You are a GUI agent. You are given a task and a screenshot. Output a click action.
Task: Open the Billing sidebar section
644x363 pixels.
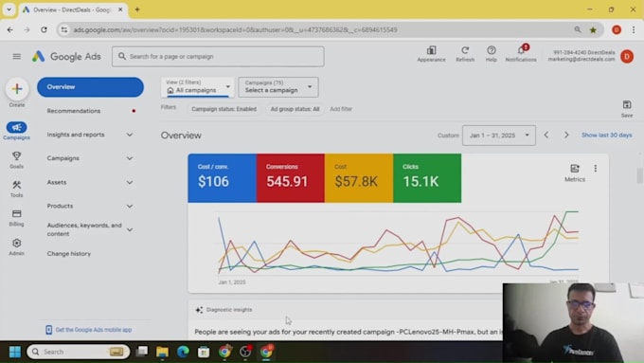coord(16,218)
